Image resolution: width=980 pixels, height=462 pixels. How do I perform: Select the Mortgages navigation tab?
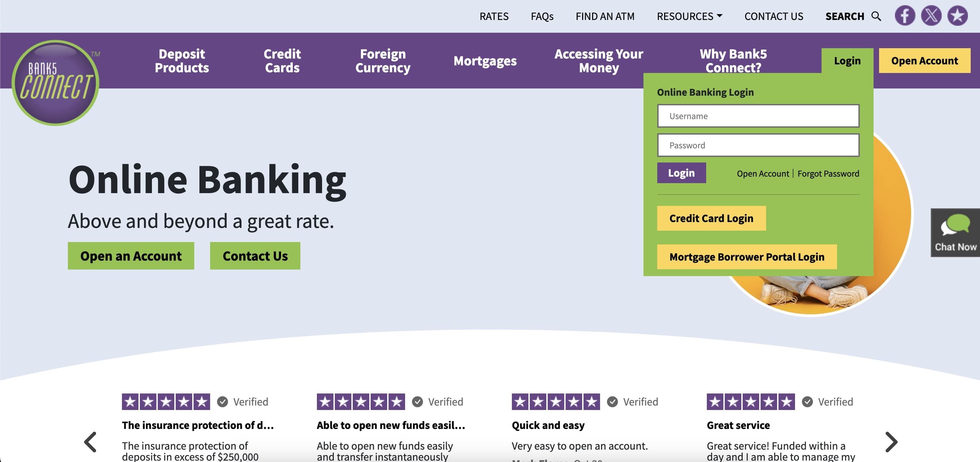(485, 60)
